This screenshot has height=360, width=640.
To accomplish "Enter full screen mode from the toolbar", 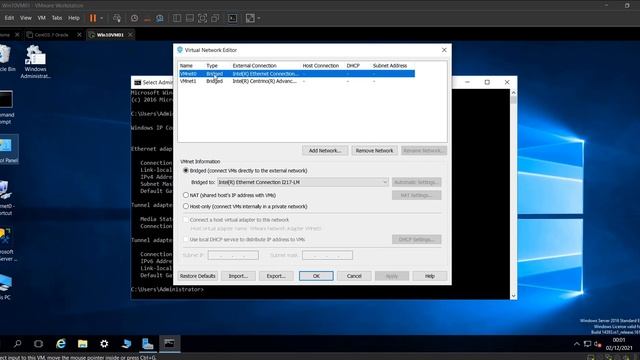I will pyautogui.click(x=202, y=18).
